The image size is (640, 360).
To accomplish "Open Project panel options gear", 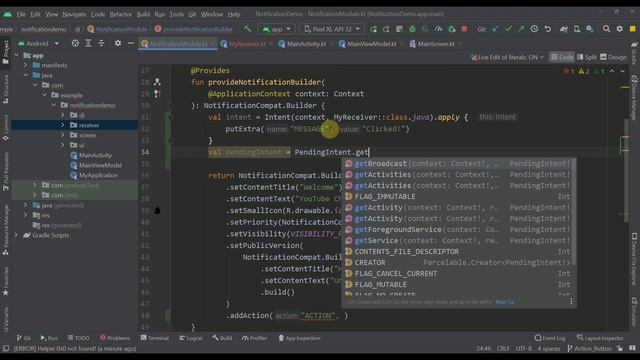I will (118, 43).
